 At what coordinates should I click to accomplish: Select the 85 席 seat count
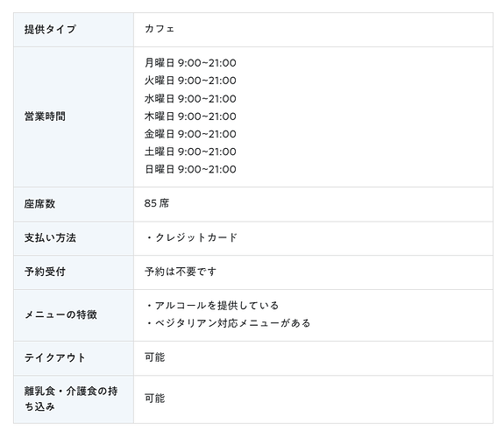click(157, 203)
